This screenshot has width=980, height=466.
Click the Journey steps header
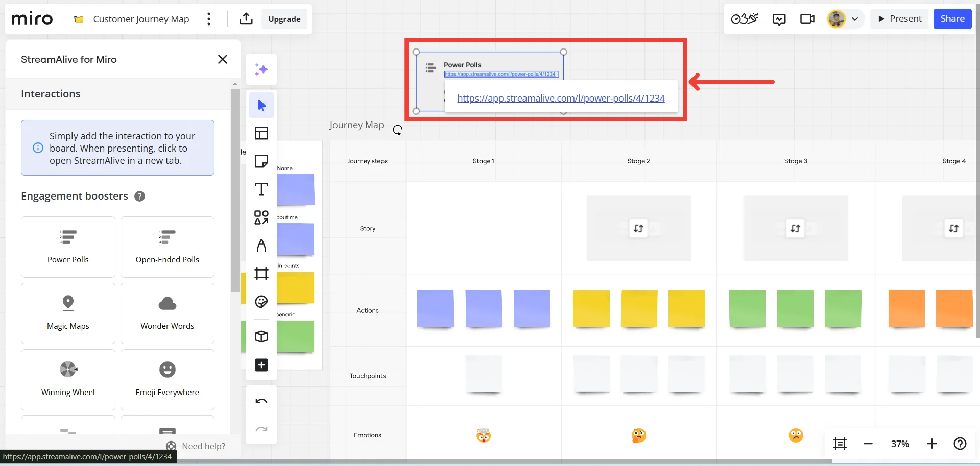368,161
